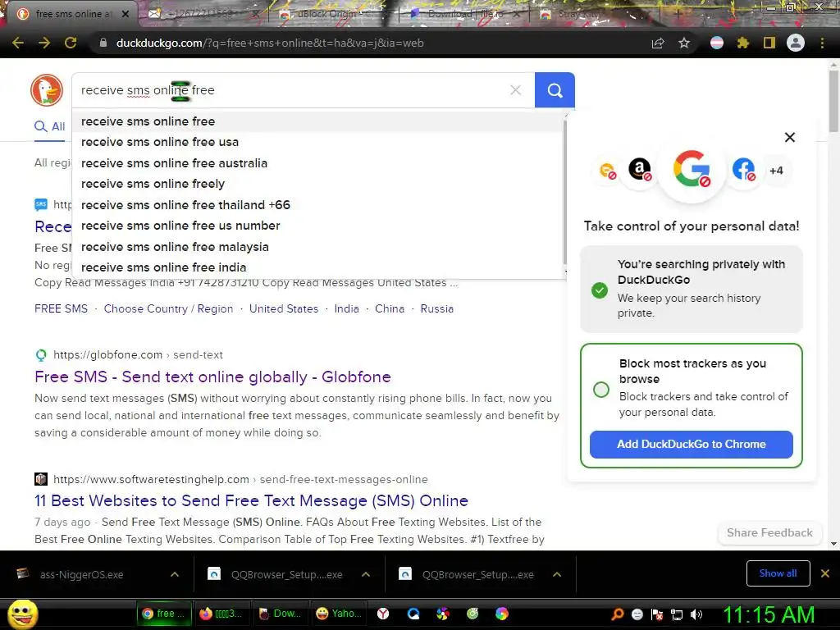
Task: Choose suggestion "receive sms online free malaysia"
Action: 318,246
